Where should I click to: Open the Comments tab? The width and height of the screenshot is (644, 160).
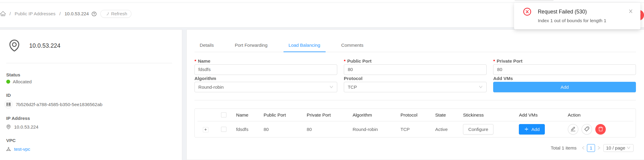pyautogui.click(x=352, y=45)
